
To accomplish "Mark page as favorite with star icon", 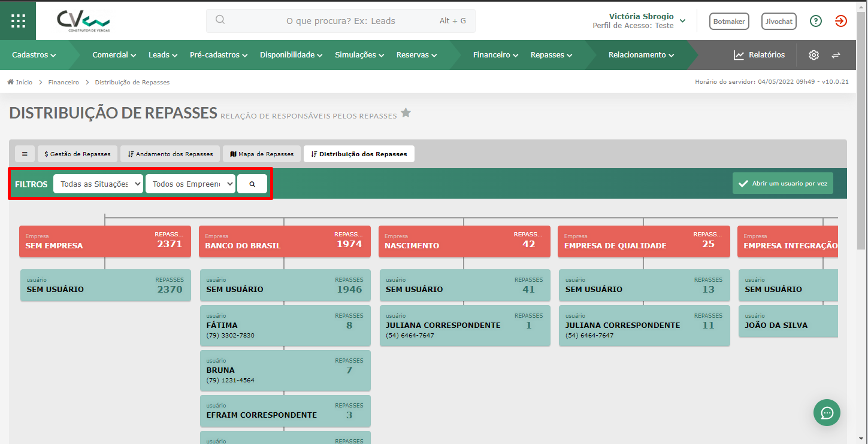I will tap(406, 112).
